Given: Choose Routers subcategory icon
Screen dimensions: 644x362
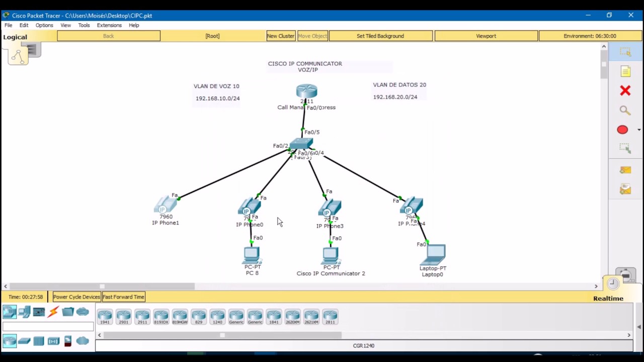Looking at the screenshot, I should pos(10,341).
